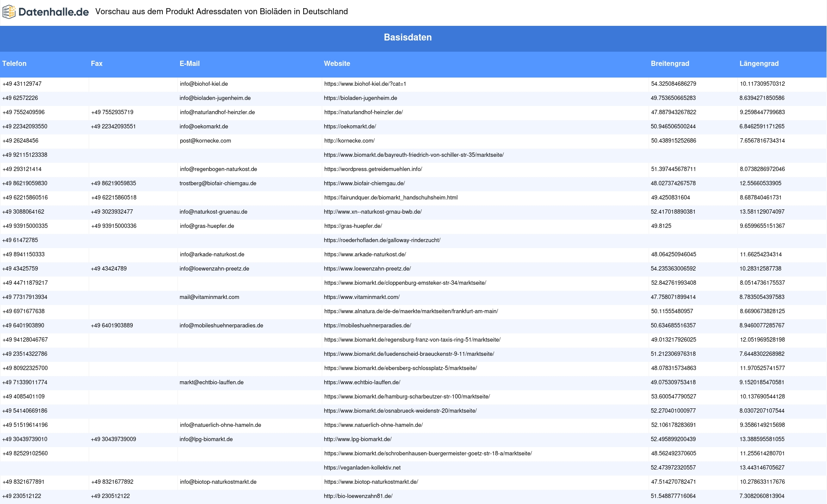Open roederhofladen.de galloway-rinderzucht link
The width and height of the screenshot is (827, 504).
382,240
